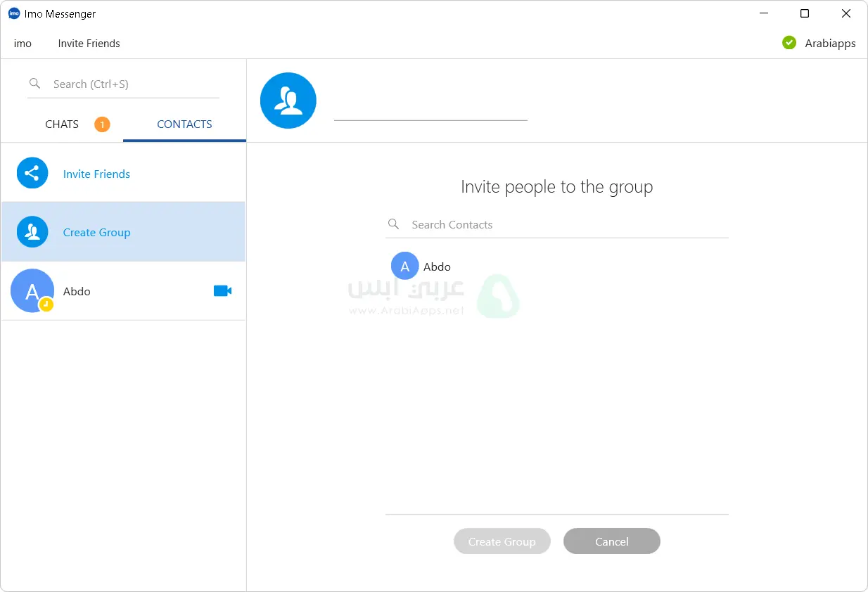Screen dimensions: 868x592
Task: Click the Create Group icon in the sidebar
Action: point(32,232)
